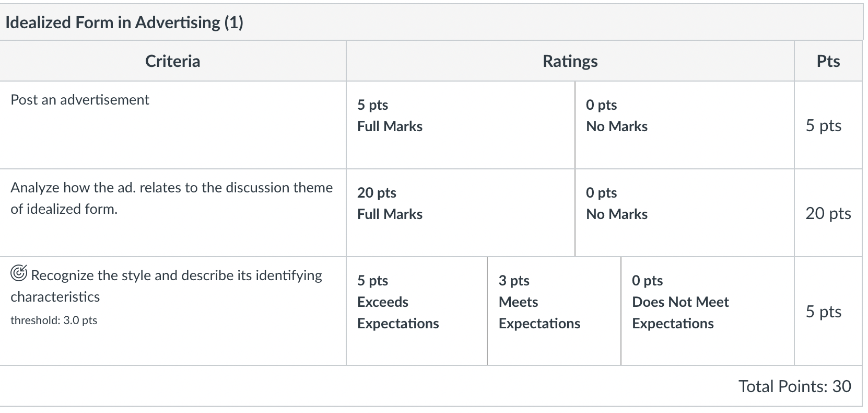
Task: Select the 5 pts Full Marks rating for Post an advertisement
Action: [x=460, y=125]
